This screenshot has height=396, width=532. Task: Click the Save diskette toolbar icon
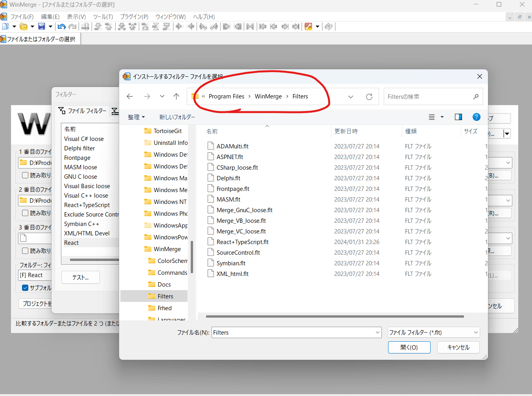tap(42, 26)
